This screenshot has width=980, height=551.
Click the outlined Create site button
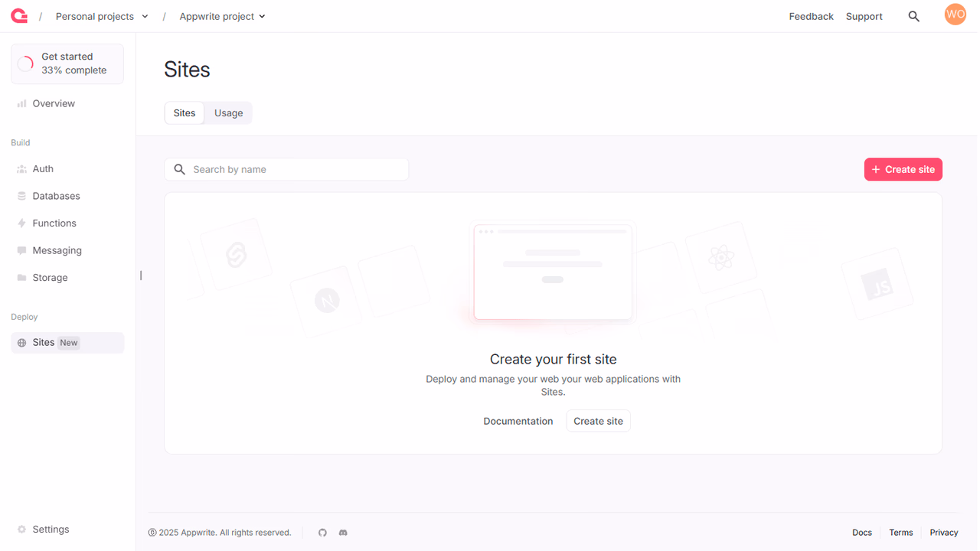tap(598, 421)
